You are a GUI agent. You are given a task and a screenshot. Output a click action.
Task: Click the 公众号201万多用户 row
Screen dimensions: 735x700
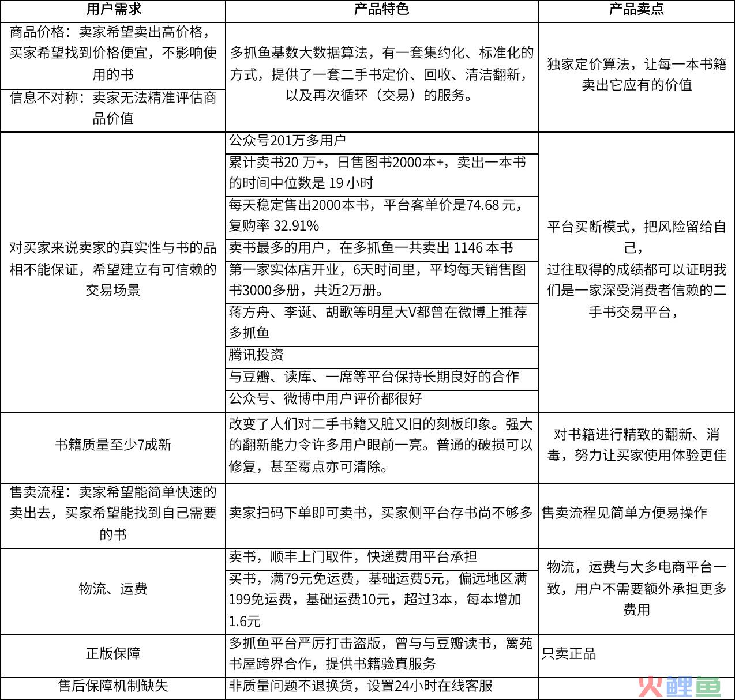(x=382, y=142)
